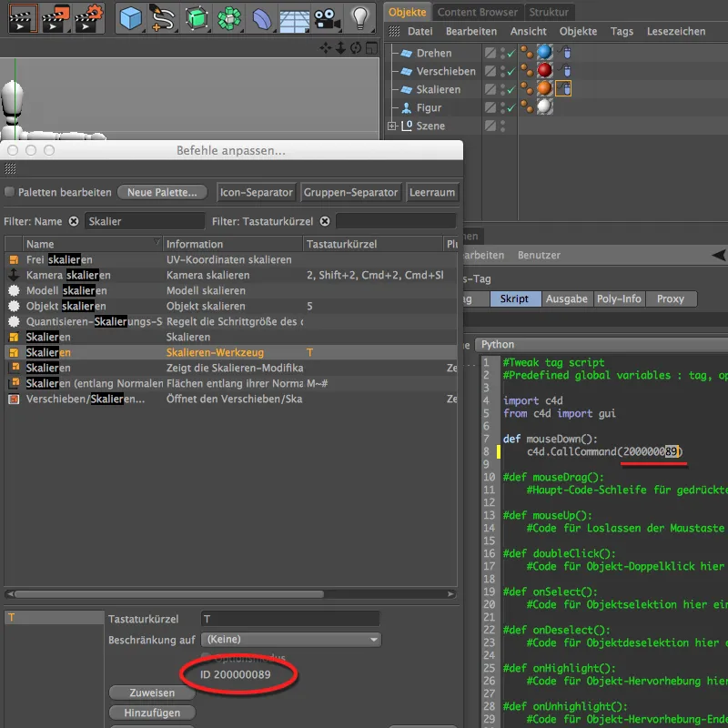Click red material sphere on Verschieben
Screen dimensions: 728x728
[x=544, y=71]
